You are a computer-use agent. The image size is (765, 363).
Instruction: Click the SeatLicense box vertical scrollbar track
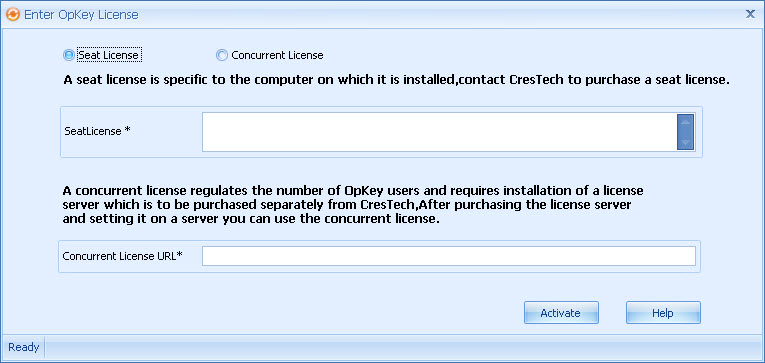pos(685,132)
